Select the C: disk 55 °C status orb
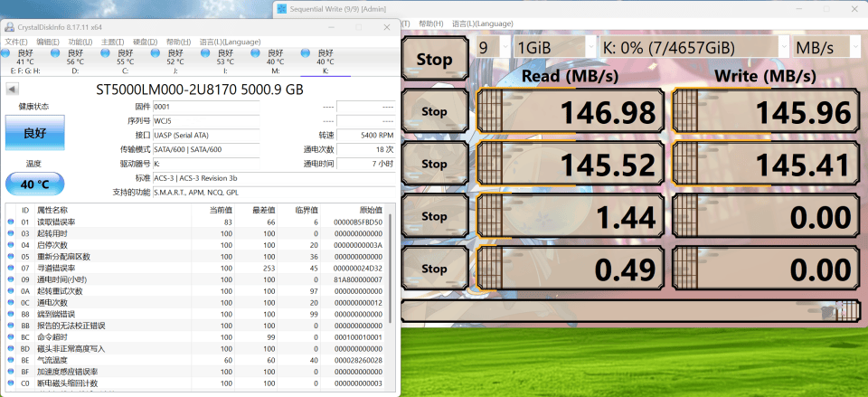868x397 pixels. [x=105, y=52]
